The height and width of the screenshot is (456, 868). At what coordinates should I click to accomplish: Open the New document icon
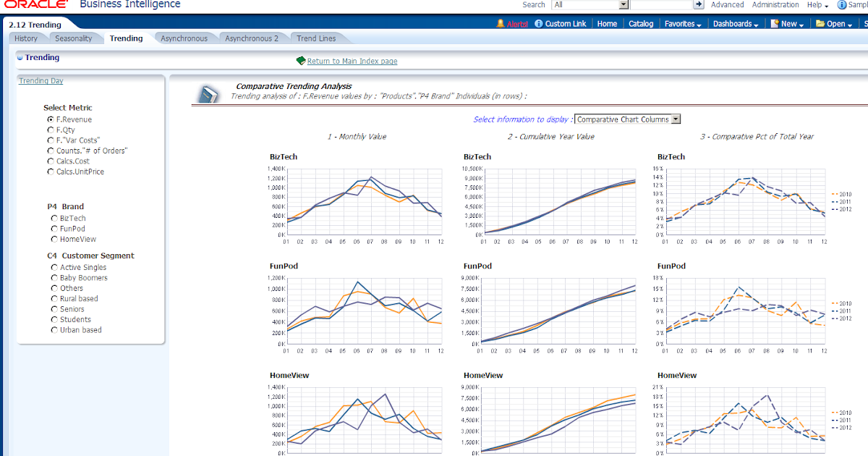tap(775, 22)
